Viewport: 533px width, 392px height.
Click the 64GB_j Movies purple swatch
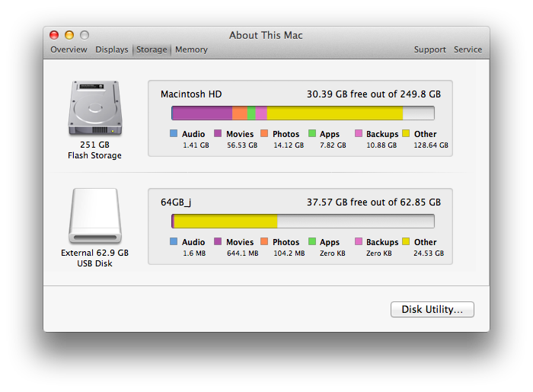point(218,241)
